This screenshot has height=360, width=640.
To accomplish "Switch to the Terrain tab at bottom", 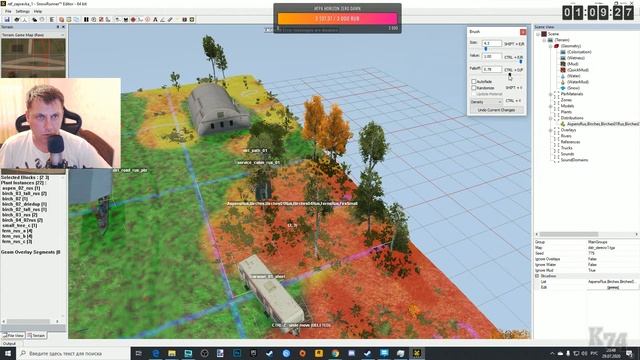I will [x=37, y=336].
